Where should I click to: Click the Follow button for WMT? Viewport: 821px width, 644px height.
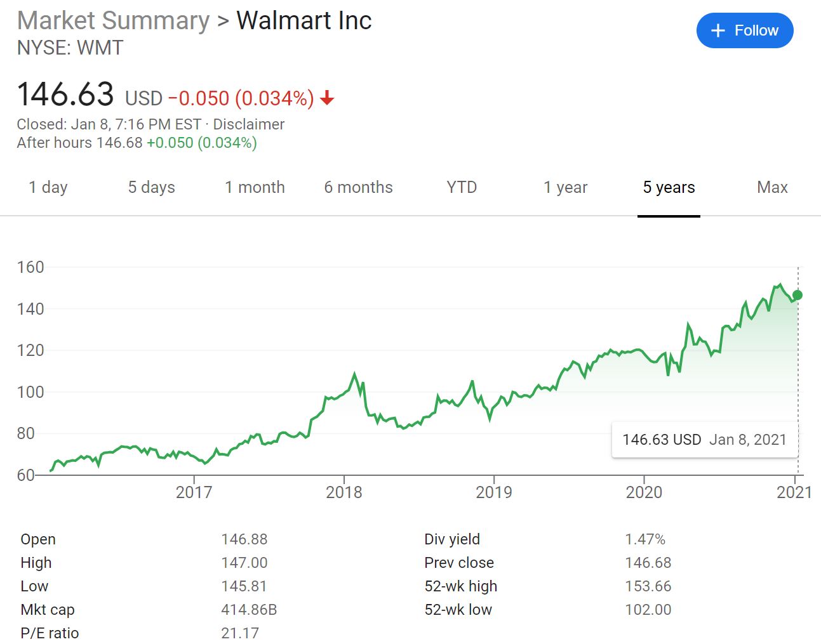point(744,30)
